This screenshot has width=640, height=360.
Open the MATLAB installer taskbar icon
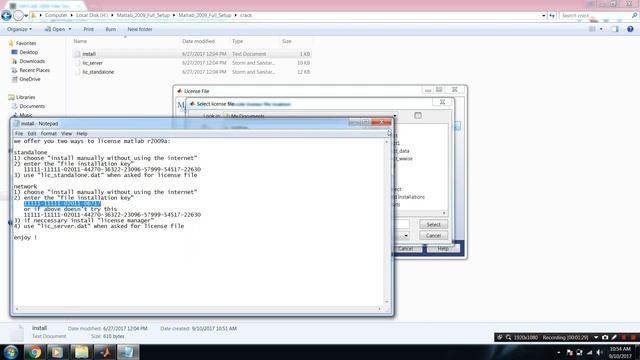105,352
